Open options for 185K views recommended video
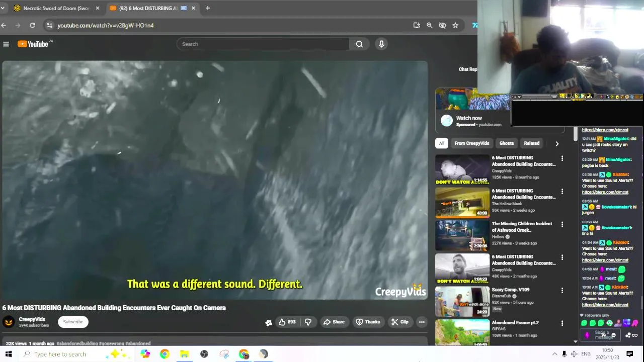Image resolution: width=644 pixels, height=362 pixels. point(562,159)
